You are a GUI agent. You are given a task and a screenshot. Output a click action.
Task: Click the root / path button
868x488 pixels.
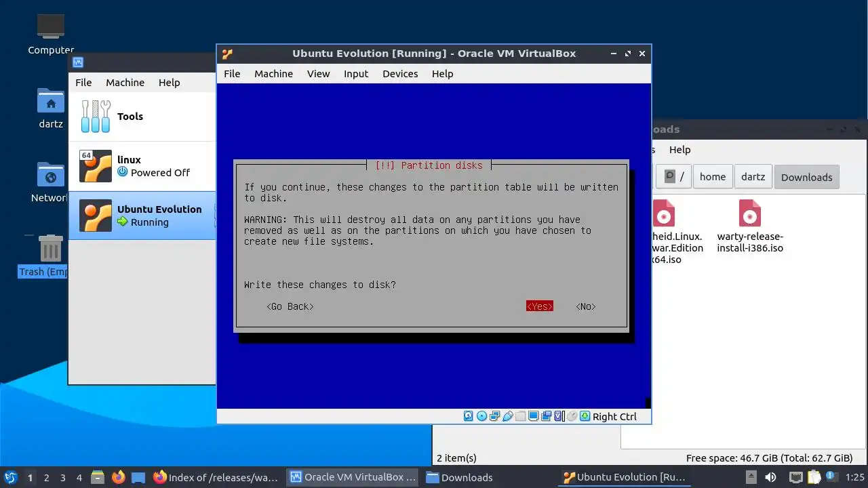[x=674, y=177]
